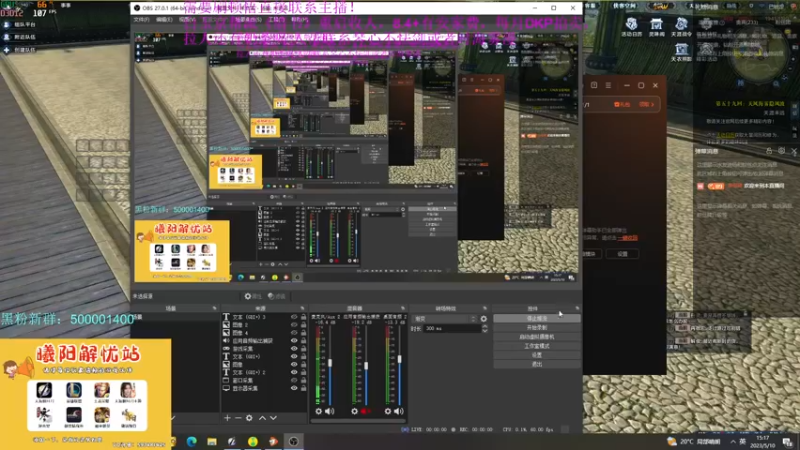The height and width of the screenshot is (450, 800).
Task: Open 天衣别图 icon in the game HUD
Action: [x=681, y=52]
